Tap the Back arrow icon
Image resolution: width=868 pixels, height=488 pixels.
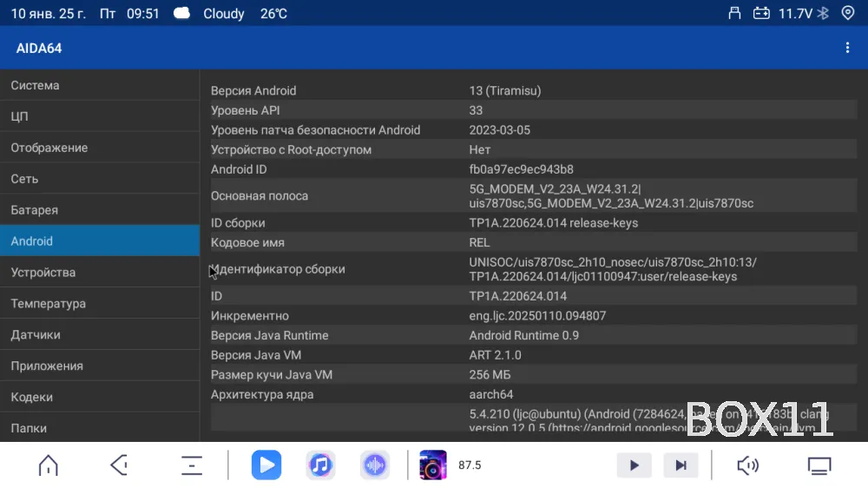click(x=120, y=465)
